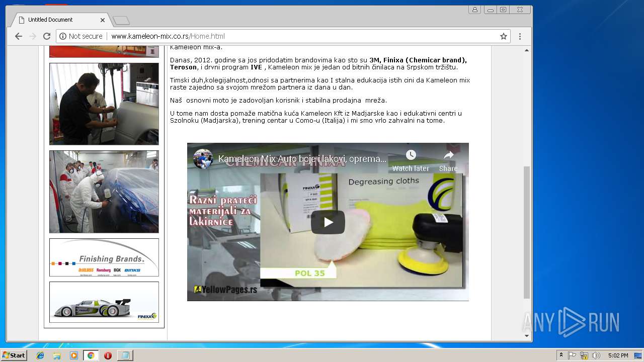Image resolution: width=644 pixels, height=362 pixels.
Task: Click the page scrollbar up arrow
Action: [527, 50]
